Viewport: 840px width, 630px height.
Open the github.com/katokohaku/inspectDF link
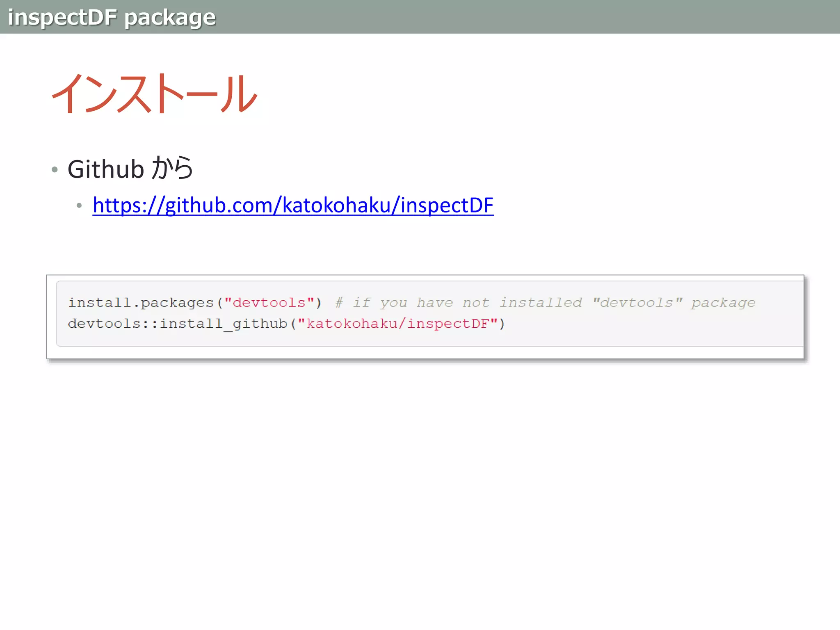[x=293, y=205]
